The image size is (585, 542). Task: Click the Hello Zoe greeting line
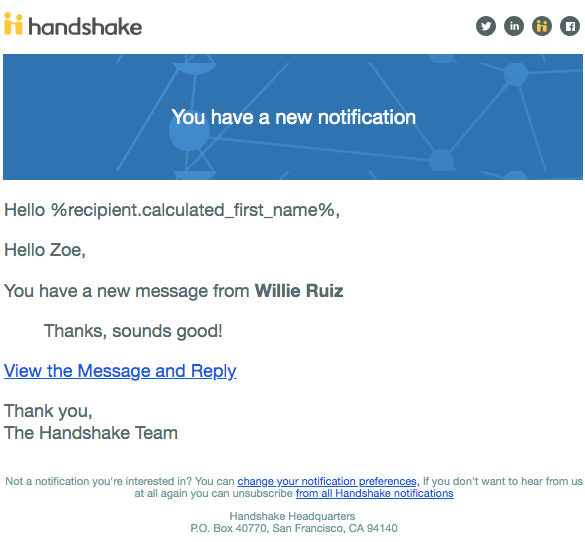tap(45, 250)
